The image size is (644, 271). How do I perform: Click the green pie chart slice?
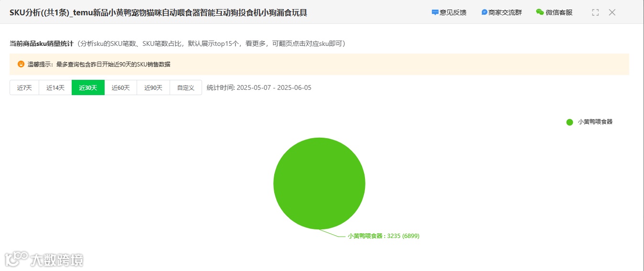click(x=319, y=184)
